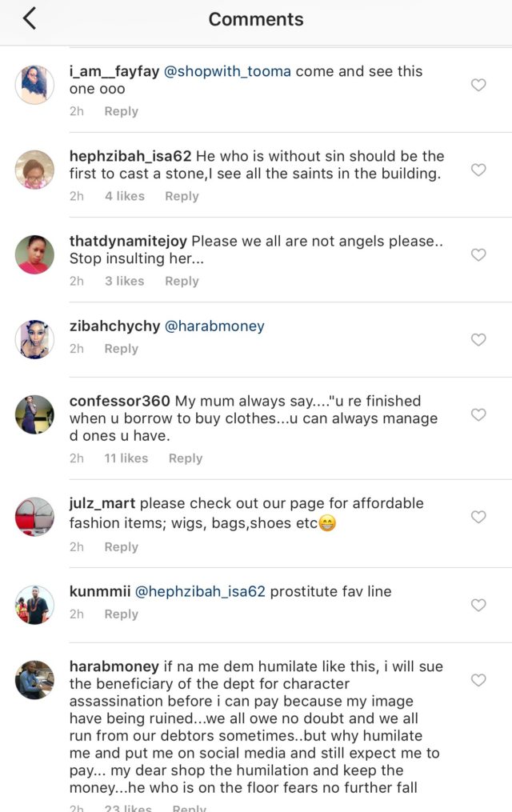Screen dimensions: 512x812
Task: Open thatdynamitejoy's profile picture
Action: (35, 254)
